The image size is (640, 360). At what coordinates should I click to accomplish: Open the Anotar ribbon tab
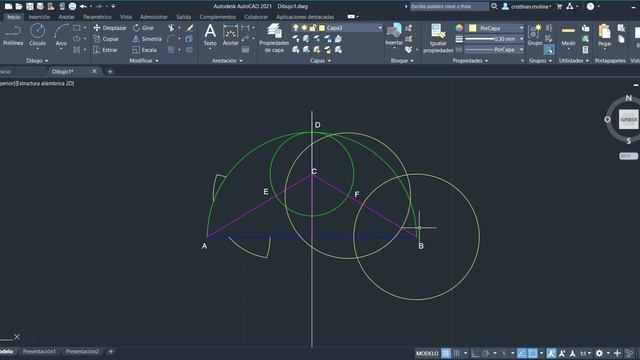[67, 17]
